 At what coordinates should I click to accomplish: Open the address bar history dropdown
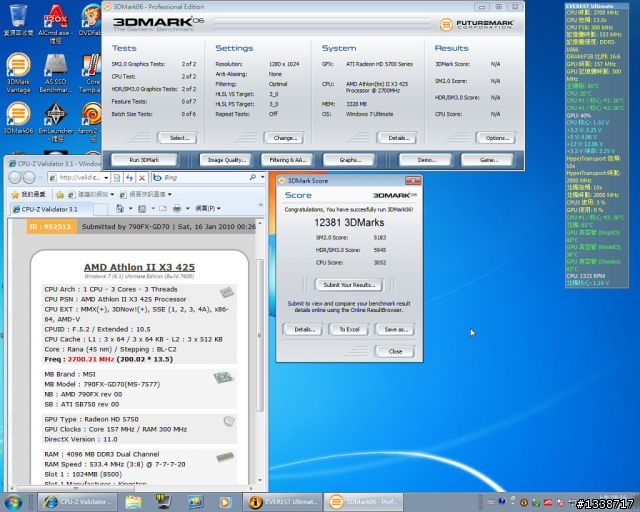[x=106, y=178]
